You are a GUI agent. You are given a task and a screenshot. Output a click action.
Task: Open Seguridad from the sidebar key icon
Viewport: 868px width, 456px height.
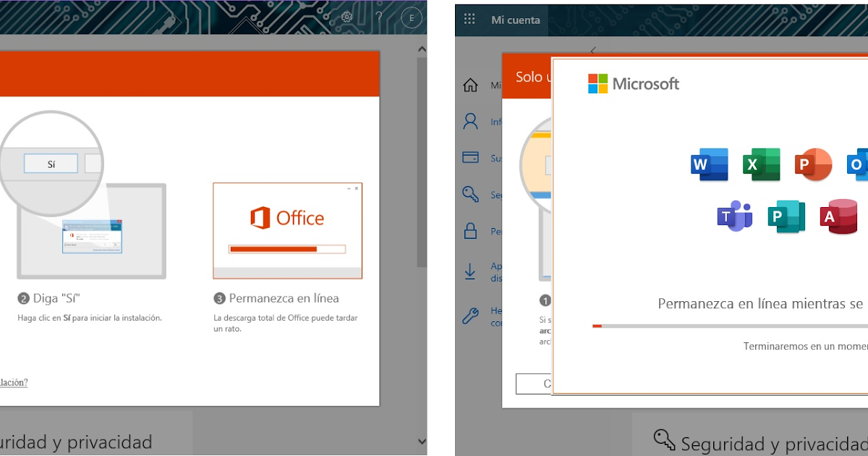470,195
